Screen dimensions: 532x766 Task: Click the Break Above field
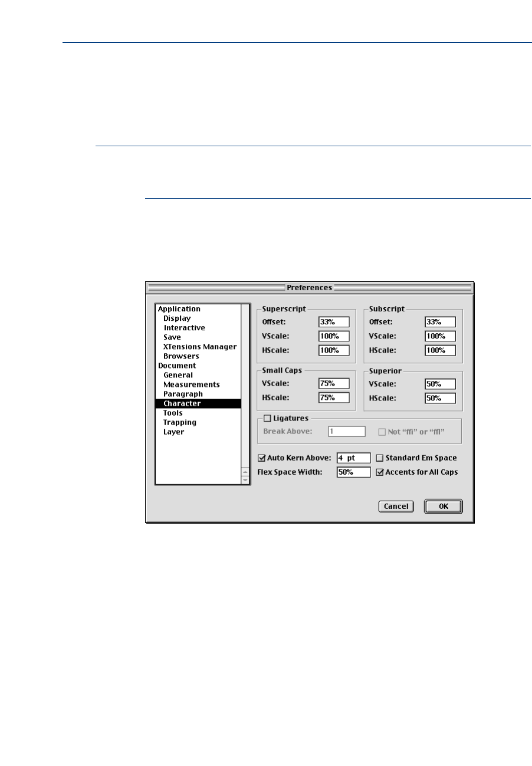coord(347,432)
